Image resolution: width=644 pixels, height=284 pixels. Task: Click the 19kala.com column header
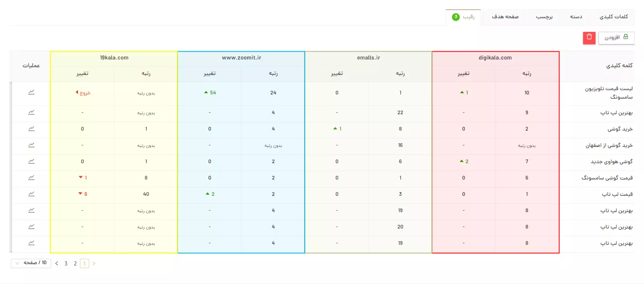point(114,58)
